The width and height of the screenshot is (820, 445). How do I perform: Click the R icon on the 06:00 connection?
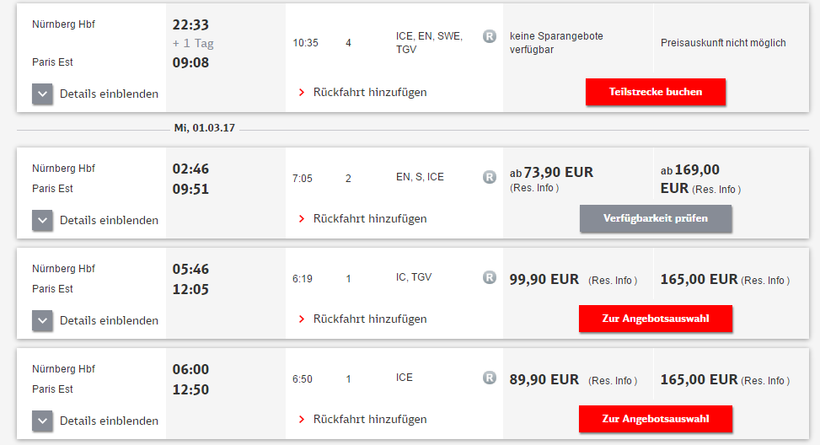tap(489, 378)
